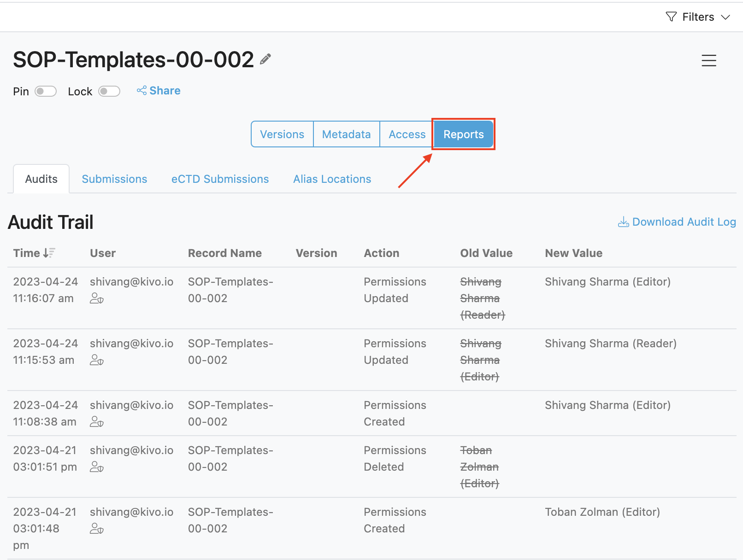Click the share network icon

(142, 90)
